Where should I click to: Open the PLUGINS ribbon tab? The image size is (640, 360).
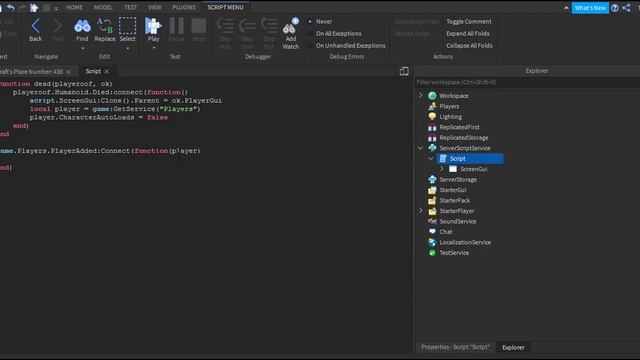pos(184,7)
